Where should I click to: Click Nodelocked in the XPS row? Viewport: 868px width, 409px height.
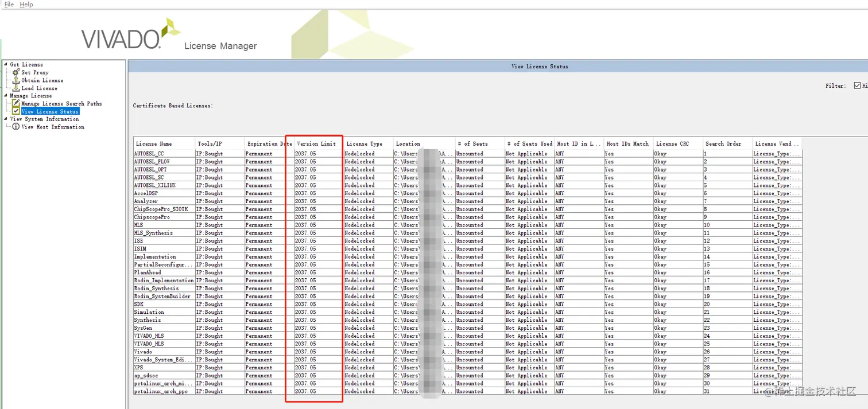(360, 368)
